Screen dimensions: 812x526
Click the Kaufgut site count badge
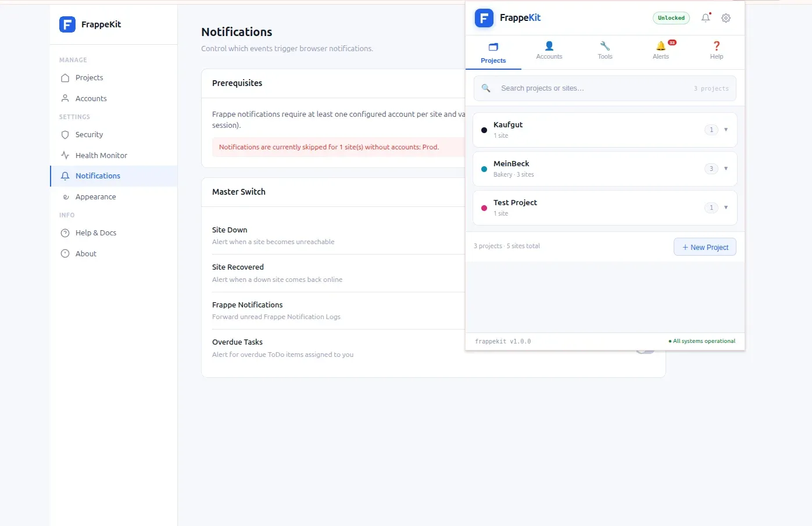(x=711, y=130)
